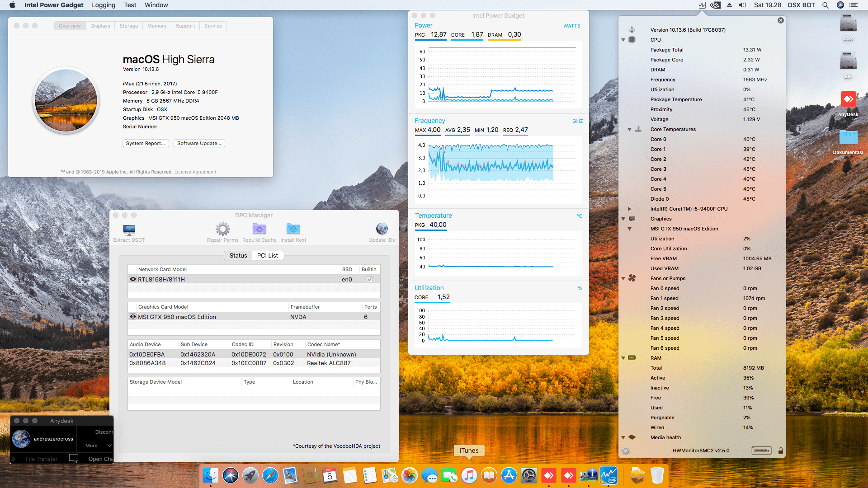Click the Rebuild Cache folder icon
This screenshot has width=868, height=488.
(259, 229)
